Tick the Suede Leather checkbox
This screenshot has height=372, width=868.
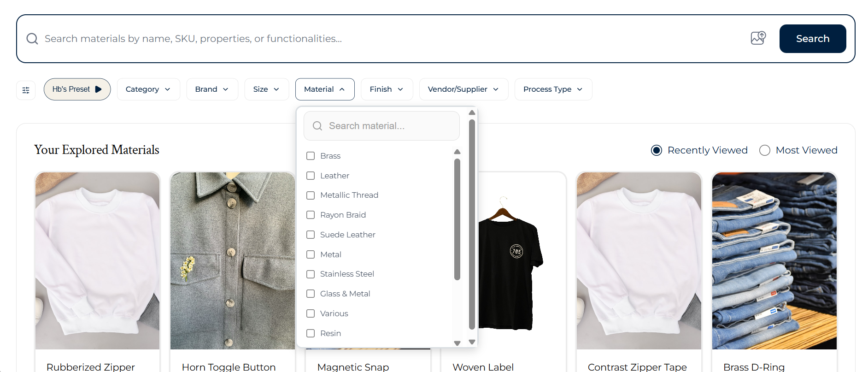click(x=311, y=235)
